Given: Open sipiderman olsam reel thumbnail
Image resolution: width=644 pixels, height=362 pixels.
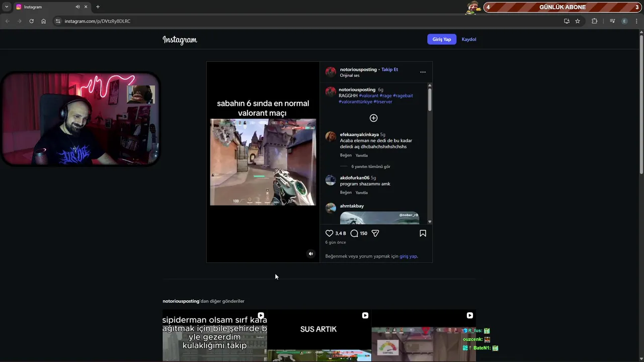Looking at the screenshot, I should coord(214,335).
